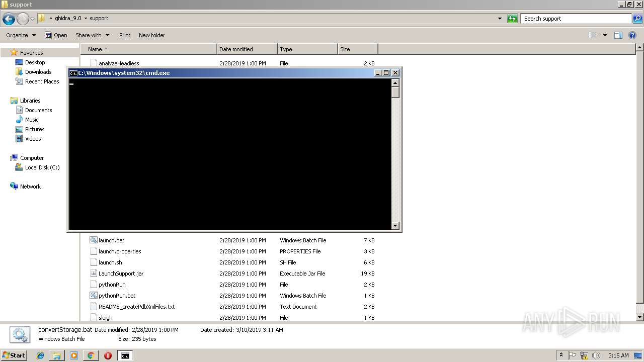Switch to cmd.exe taskbar button
The height and width of the screenshot is (362, 644).
(x=125, y=355)
